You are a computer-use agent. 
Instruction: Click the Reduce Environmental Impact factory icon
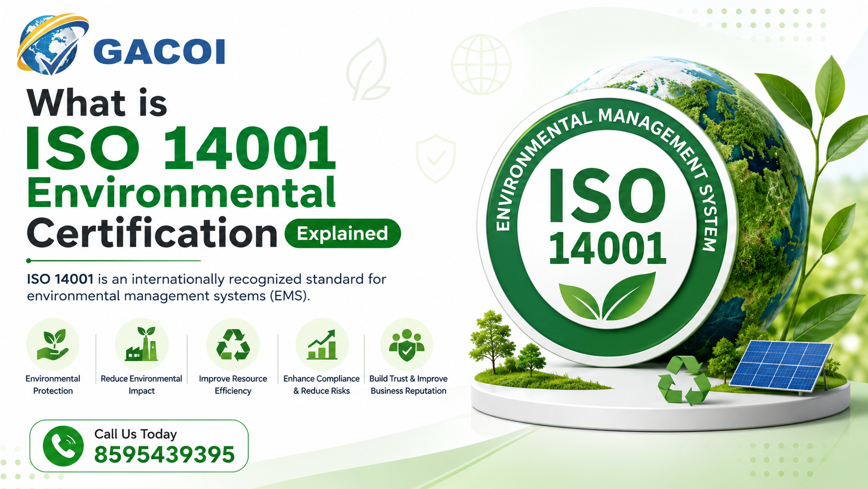141,344
